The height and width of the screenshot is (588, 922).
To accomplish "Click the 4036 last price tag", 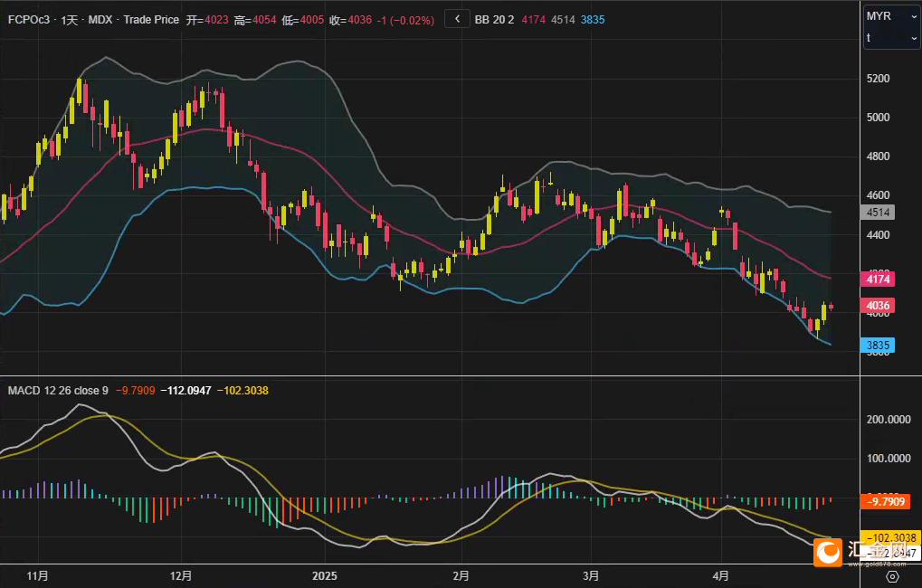I will coord(879,306).
